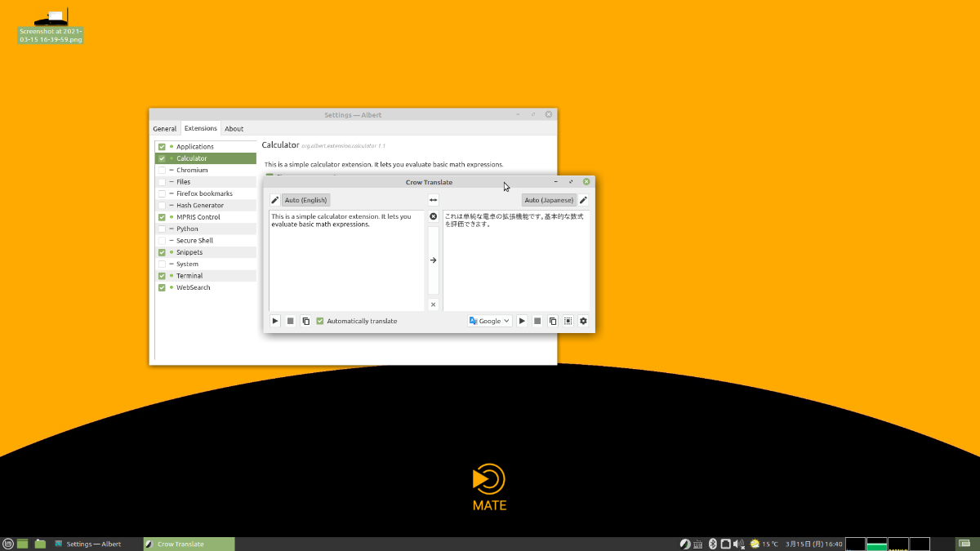Click the translation language pencil edit icon
980x551 pixels.
(x=583, y=200)
